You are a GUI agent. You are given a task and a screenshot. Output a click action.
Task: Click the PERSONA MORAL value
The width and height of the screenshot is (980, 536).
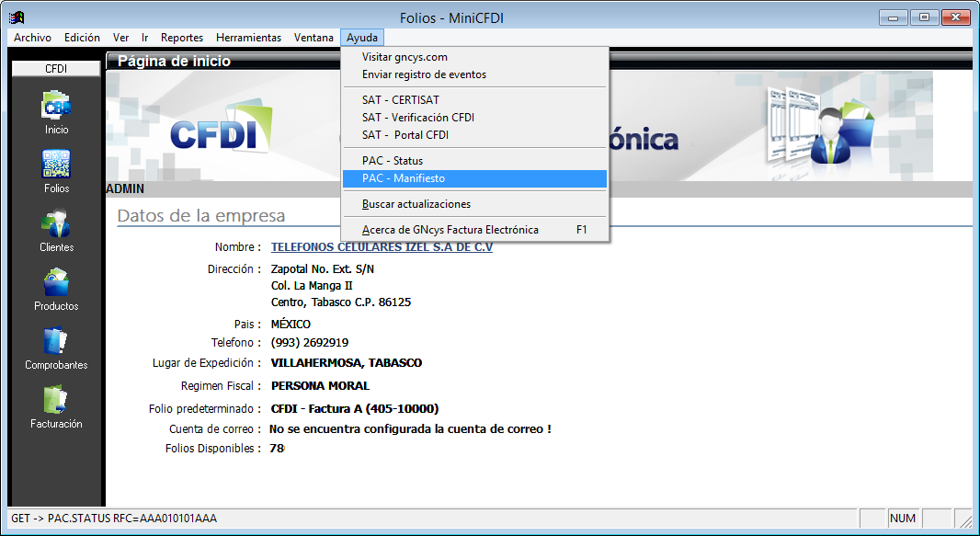pyautogui.click(x=320, y=386)
